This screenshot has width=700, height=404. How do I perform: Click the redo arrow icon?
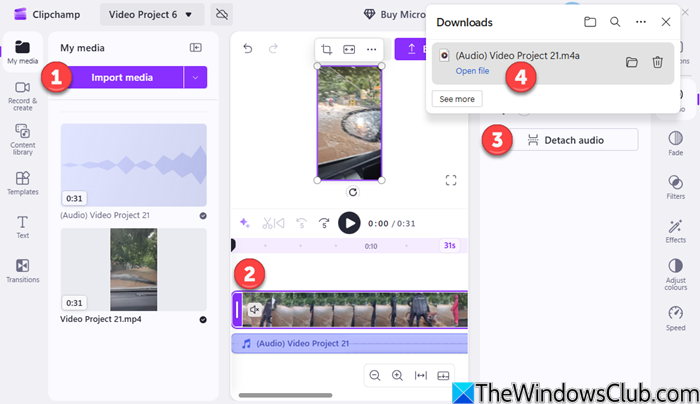(x=273, y=48)
